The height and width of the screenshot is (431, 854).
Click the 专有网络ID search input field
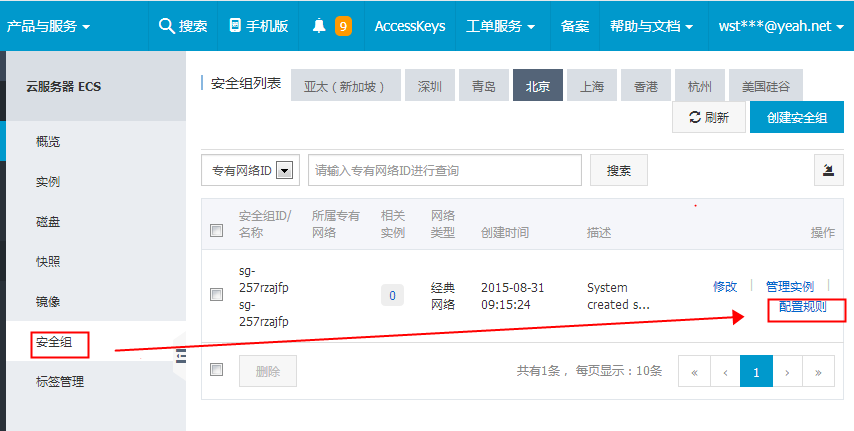444,171
